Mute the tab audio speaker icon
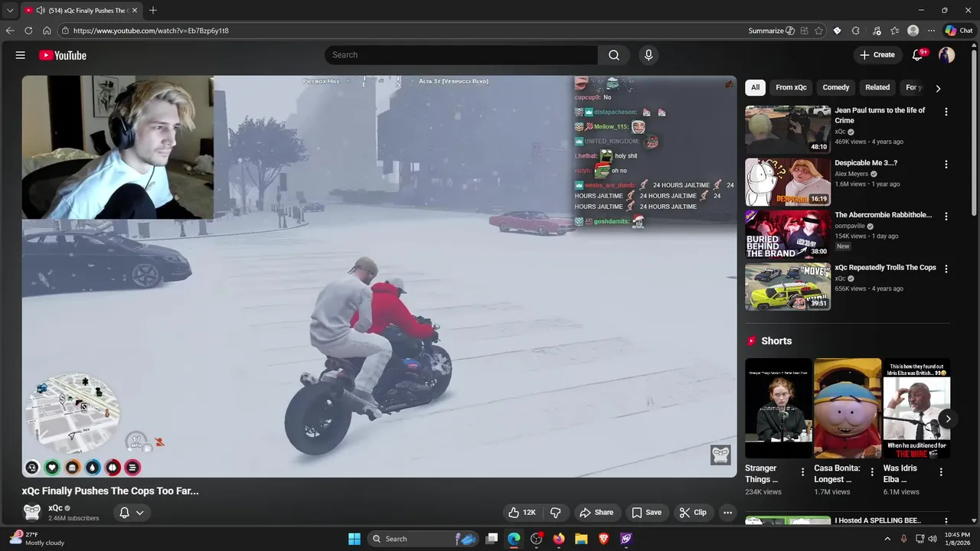This screenshot has height=551, width=980. pyautogui.click(x=41, y=11)
